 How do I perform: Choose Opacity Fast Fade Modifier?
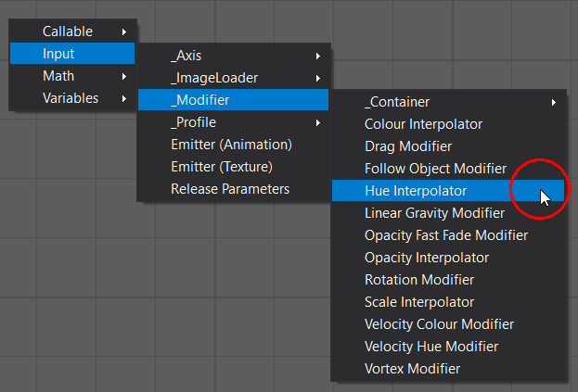tap(446, 235)
